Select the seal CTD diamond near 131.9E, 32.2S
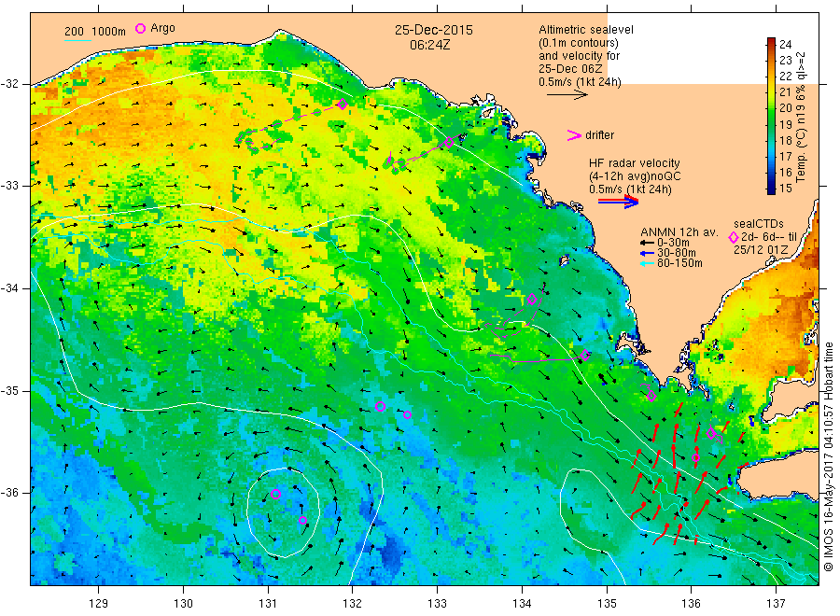 (x=343, y=105)
